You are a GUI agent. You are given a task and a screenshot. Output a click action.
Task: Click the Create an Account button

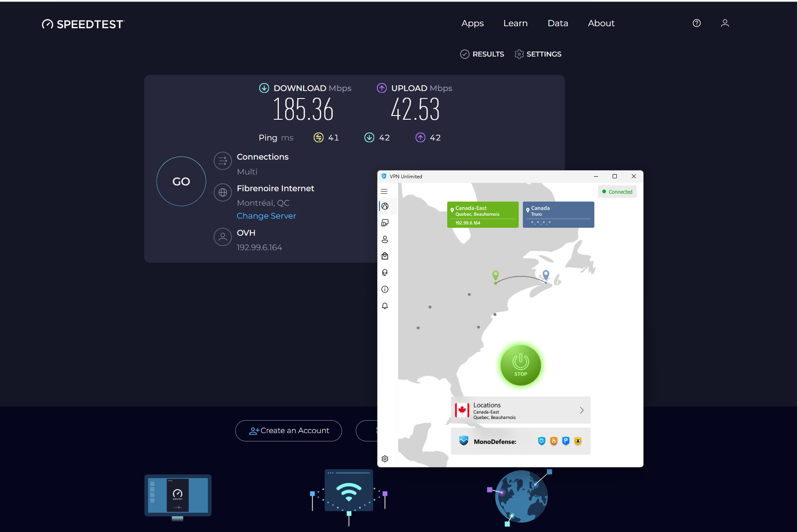tap(288, 431)
